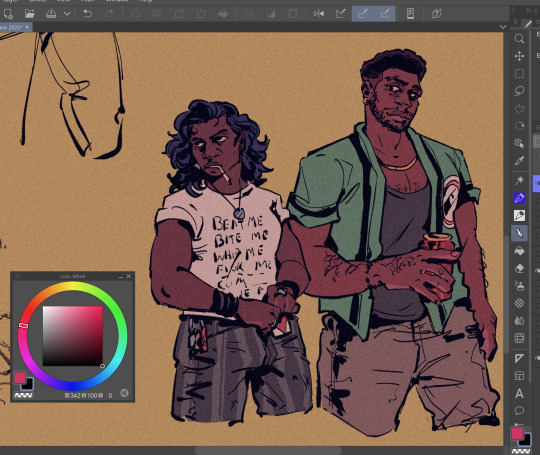Toggle the highlighted snap button with straight line

385,14
